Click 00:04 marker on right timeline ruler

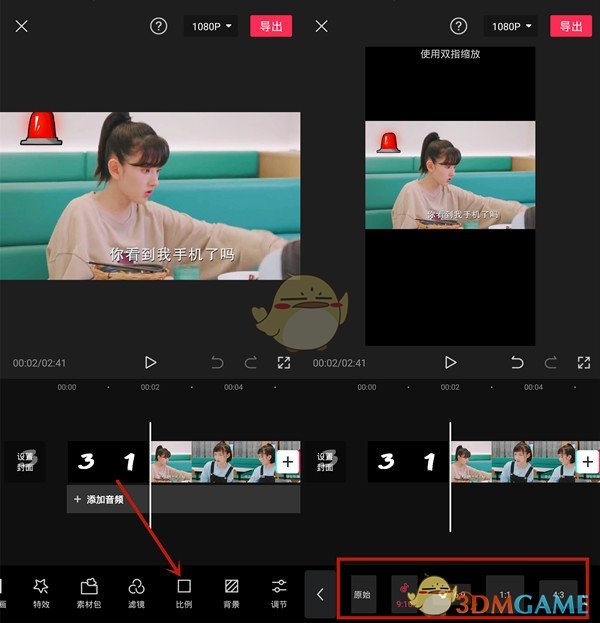(533, 387)
